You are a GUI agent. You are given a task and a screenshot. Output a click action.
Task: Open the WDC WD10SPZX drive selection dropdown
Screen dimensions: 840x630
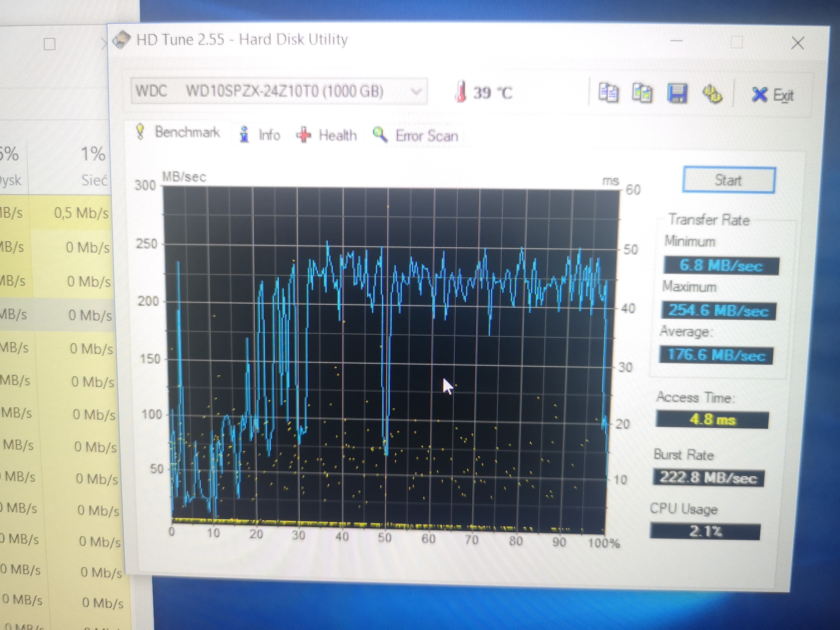(279, 91)
